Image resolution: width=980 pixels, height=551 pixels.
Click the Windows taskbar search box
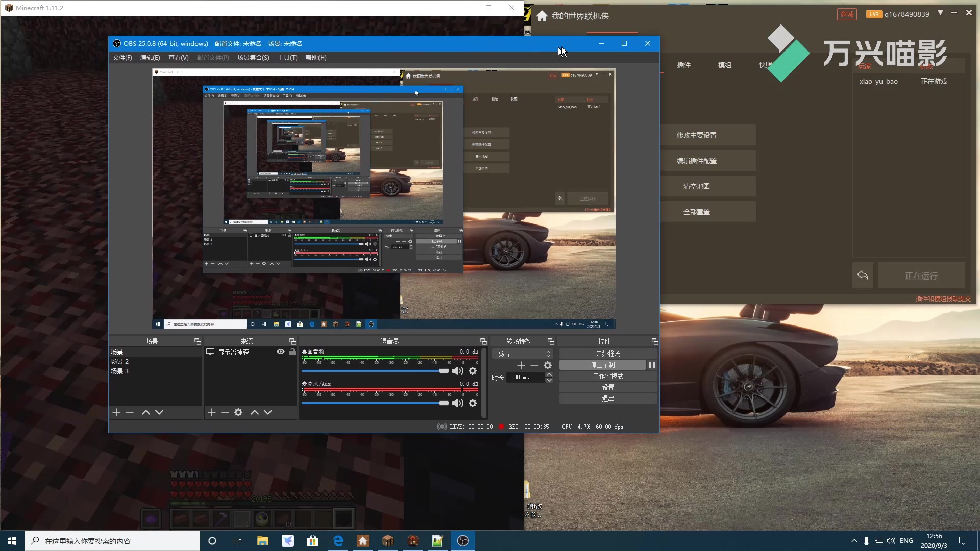coord(112,541)
